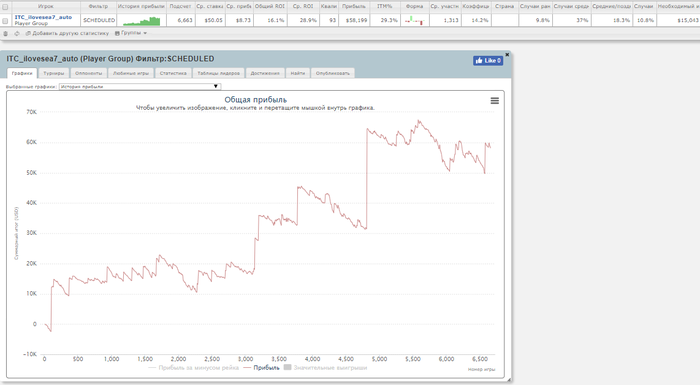
Task: Switch to the Турниры tab
Action: tap(54, 73)
